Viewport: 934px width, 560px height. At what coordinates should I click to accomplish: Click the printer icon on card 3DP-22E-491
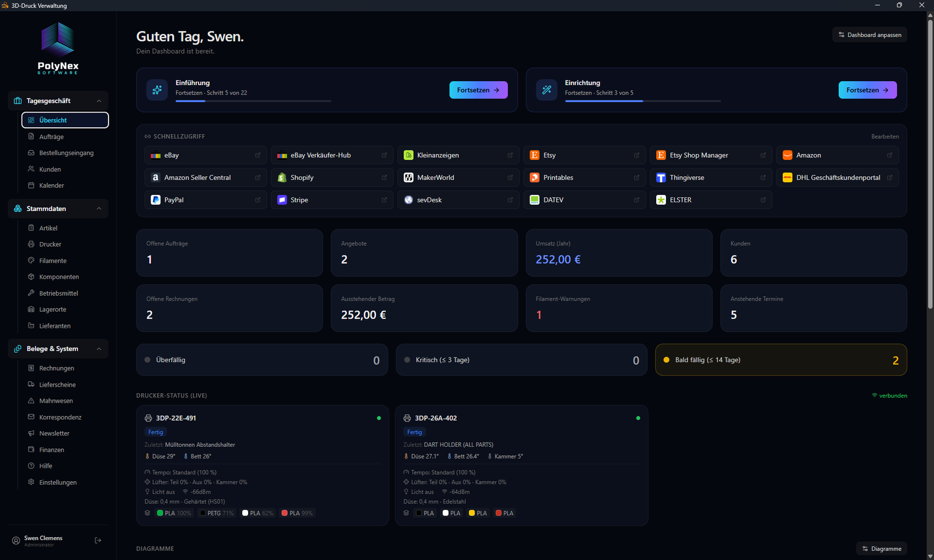pos(148,418)
